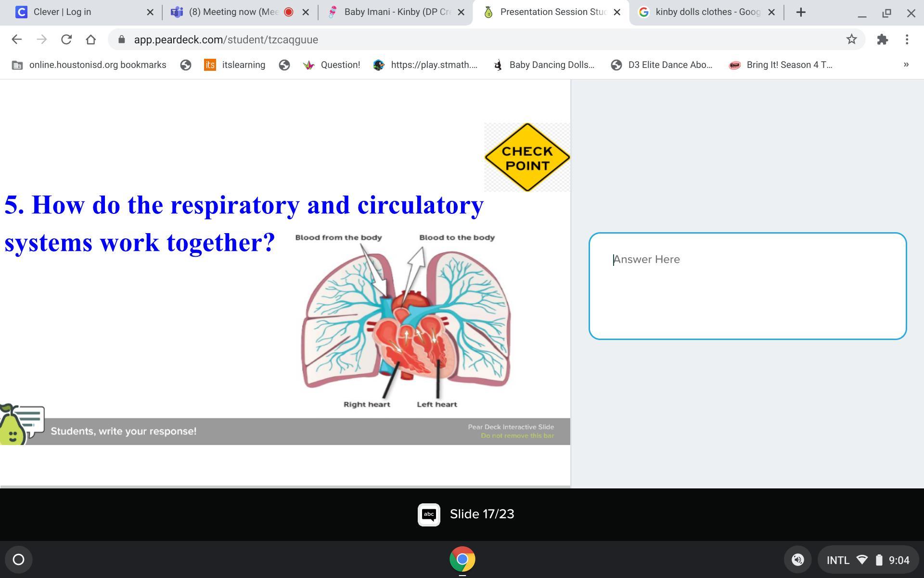Expand the hidden bookmarks overflow chevron

point(906,65)
